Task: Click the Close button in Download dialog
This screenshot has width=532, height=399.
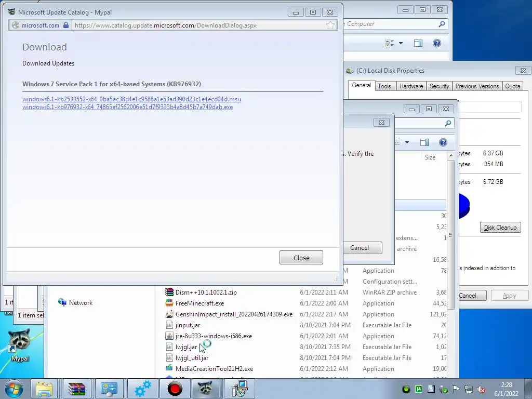Action: 301,258
